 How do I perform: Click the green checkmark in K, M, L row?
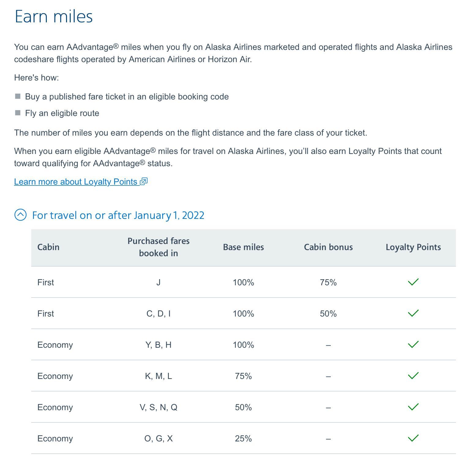point(413,376)
